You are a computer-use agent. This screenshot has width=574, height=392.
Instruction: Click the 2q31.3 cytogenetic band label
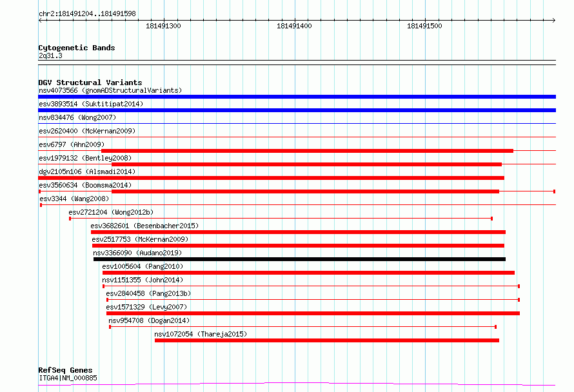(50, 56)
